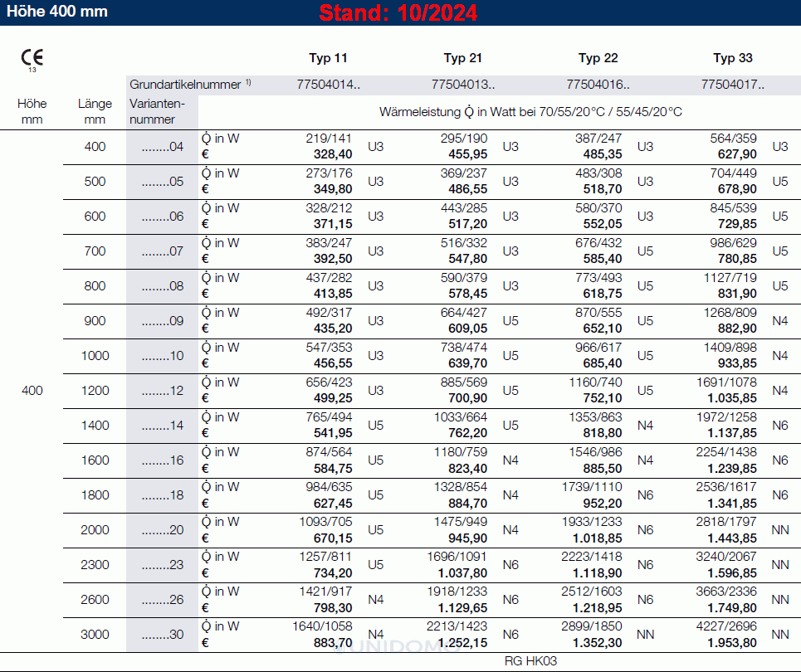This screenshot has height=672, width=801.
Task: Select the Länge 1000 row label
Action: click(x=95, y=356)
